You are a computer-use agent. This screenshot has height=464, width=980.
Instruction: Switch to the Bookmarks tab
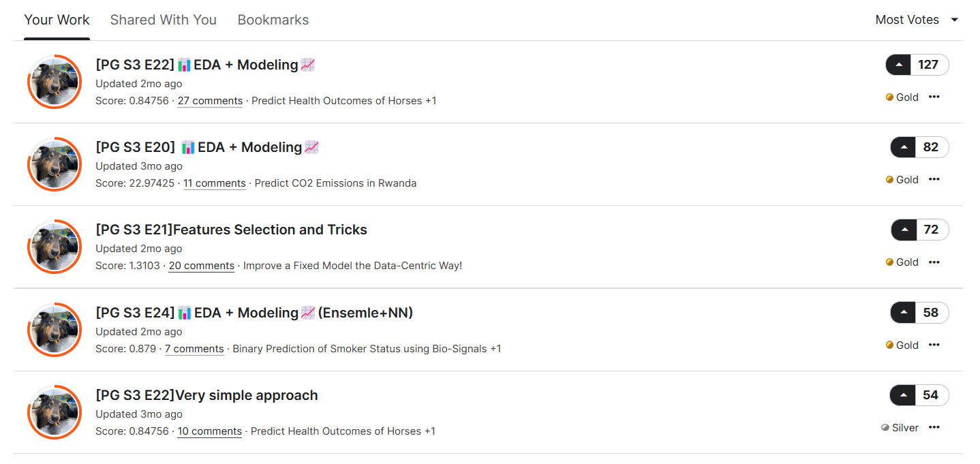273,20
